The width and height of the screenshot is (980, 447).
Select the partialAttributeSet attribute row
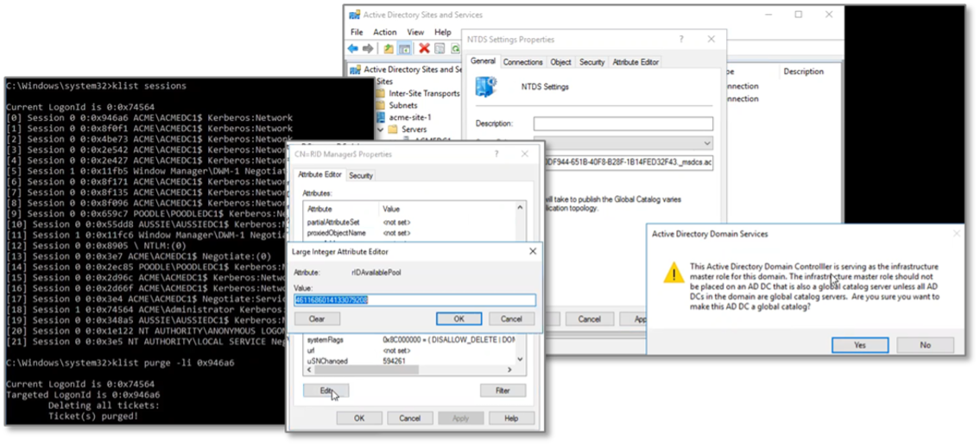pyautogui.click(x=411, y=222)
